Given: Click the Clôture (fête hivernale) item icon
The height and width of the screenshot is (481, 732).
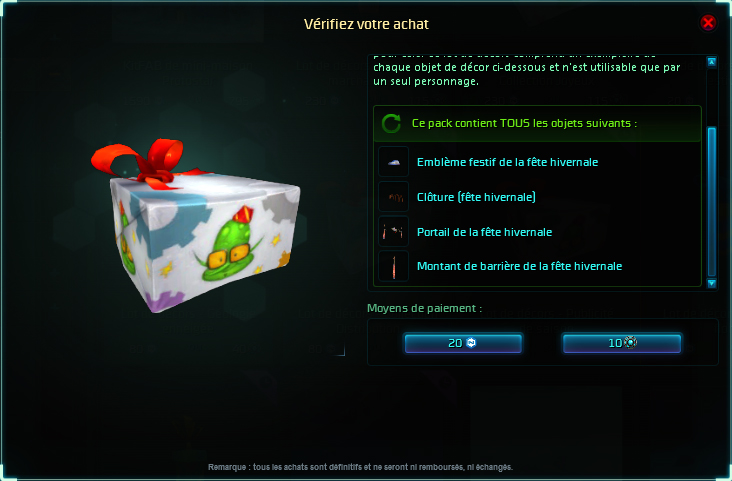Looking at the screenshot, I should 394,197.
